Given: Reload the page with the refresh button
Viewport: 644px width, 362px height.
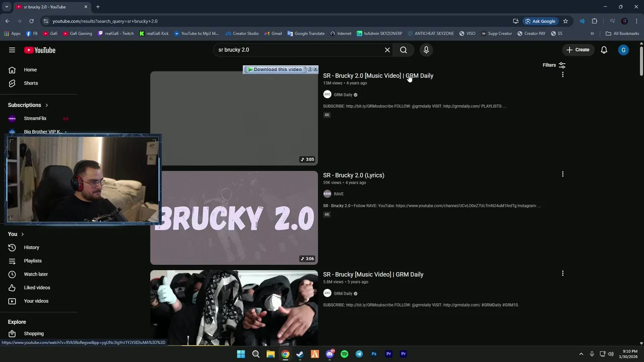Looking at the screenshot, I should (31, 21).
